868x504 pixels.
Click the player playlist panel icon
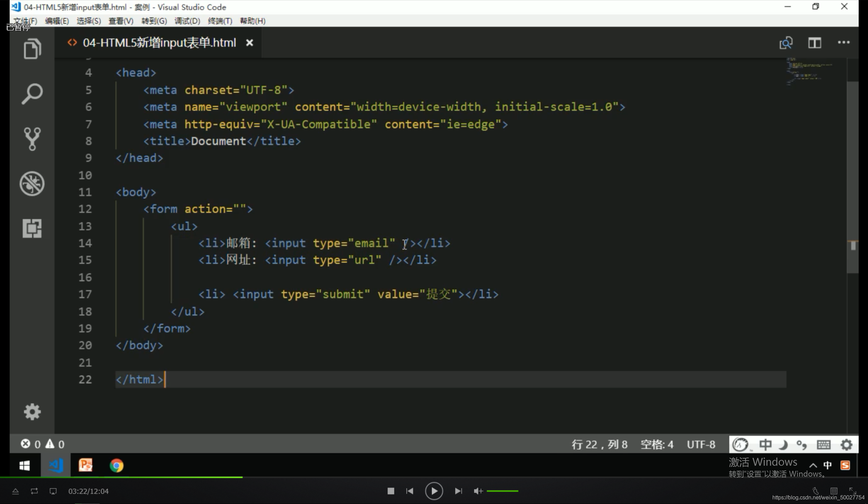click(x=833, y=490)
